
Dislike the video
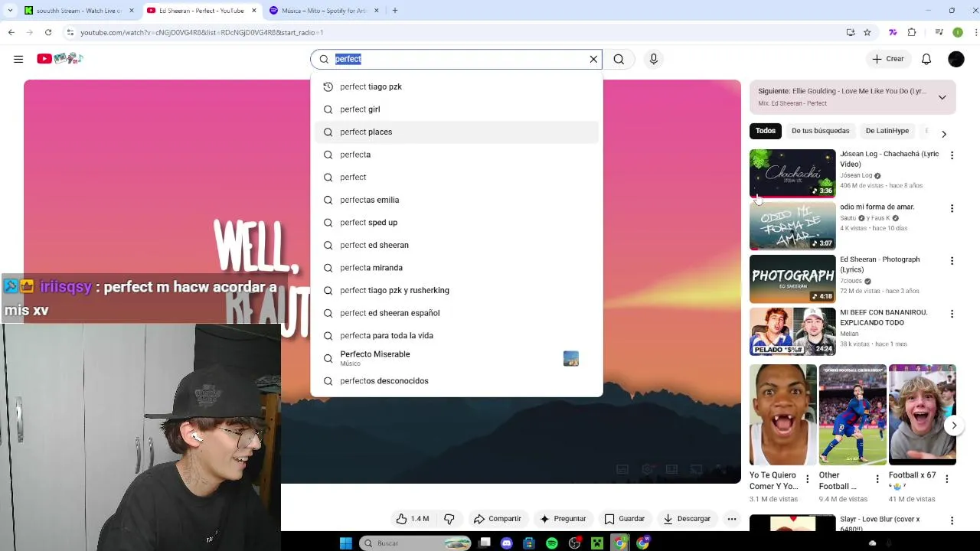coord(449,519)
